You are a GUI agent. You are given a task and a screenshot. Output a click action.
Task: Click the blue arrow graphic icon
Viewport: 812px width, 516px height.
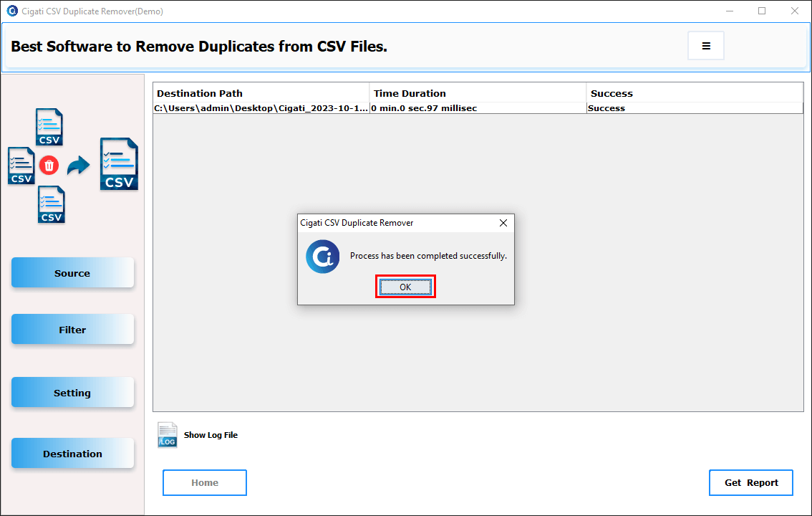click(x=78, y=166)
